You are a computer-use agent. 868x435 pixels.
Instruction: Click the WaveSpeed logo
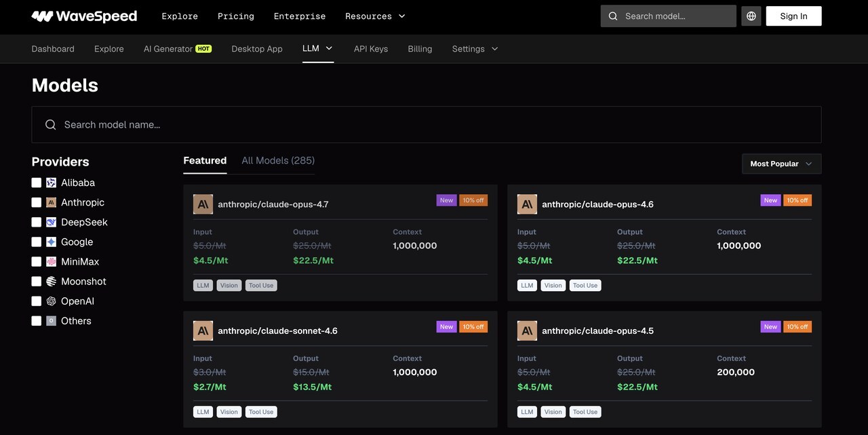(84, 16)
